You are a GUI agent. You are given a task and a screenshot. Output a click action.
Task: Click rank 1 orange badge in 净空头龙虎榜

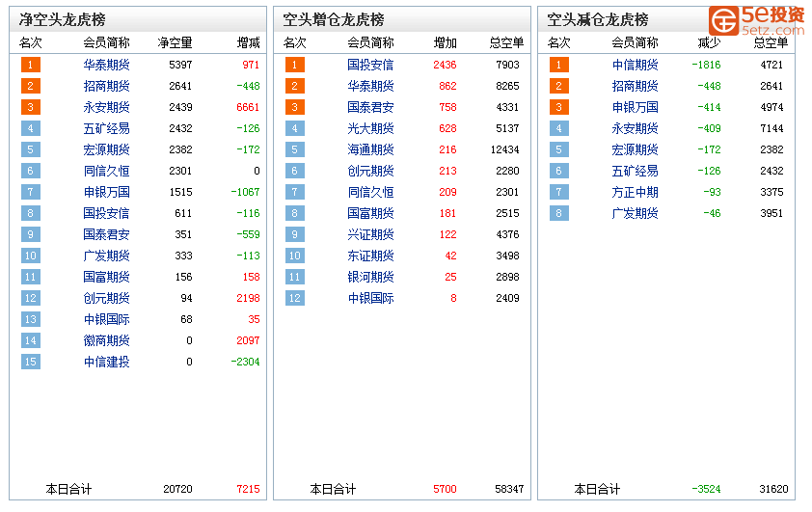point(31,65)
